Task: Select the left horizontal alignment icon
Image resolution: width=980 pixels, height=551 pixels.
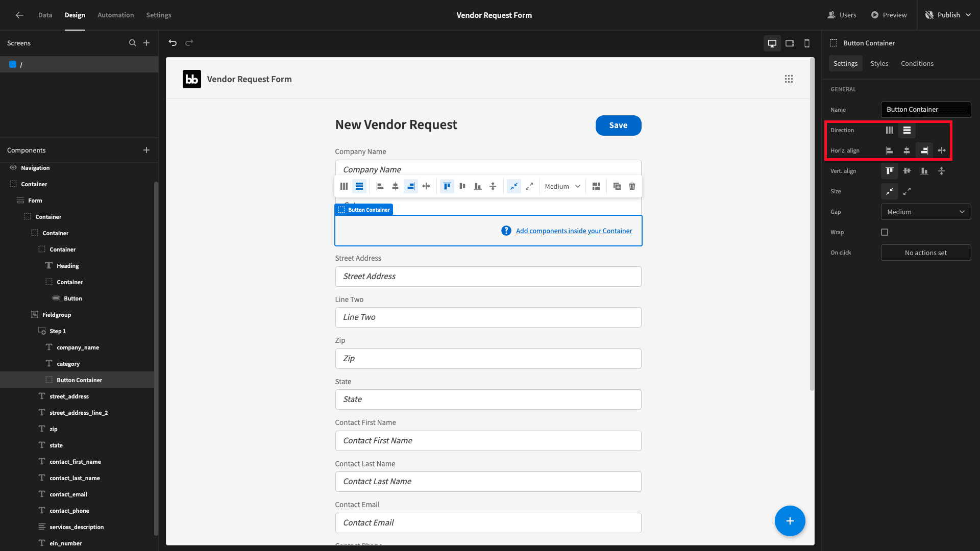Action: [890, 150]
